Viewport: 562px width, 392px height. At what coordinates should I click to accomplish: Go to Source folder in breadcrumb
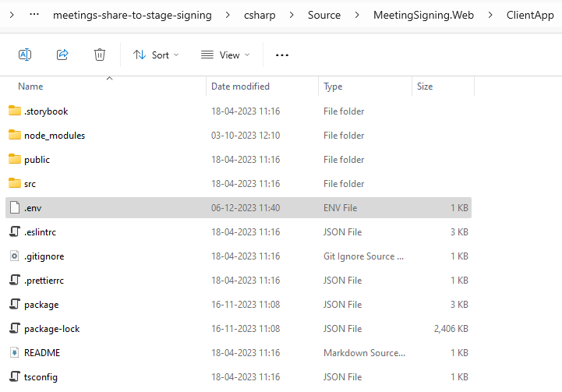pyautogui.click(x=324, y=15)
